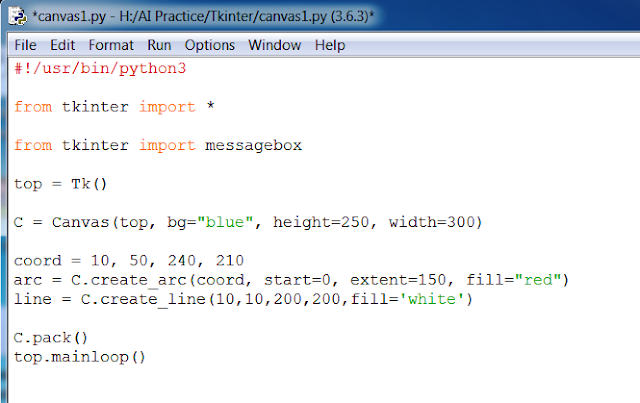
Task: Click 'height=250' in the Canvas line
Action: pos(321,222)
